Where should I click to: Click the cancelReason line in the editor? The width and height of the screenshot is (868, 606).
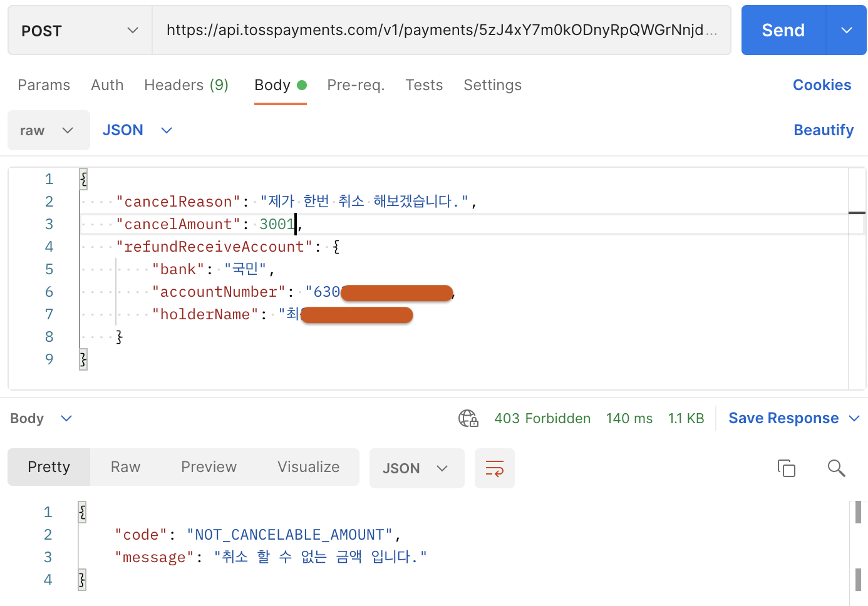tap(297, 202)
